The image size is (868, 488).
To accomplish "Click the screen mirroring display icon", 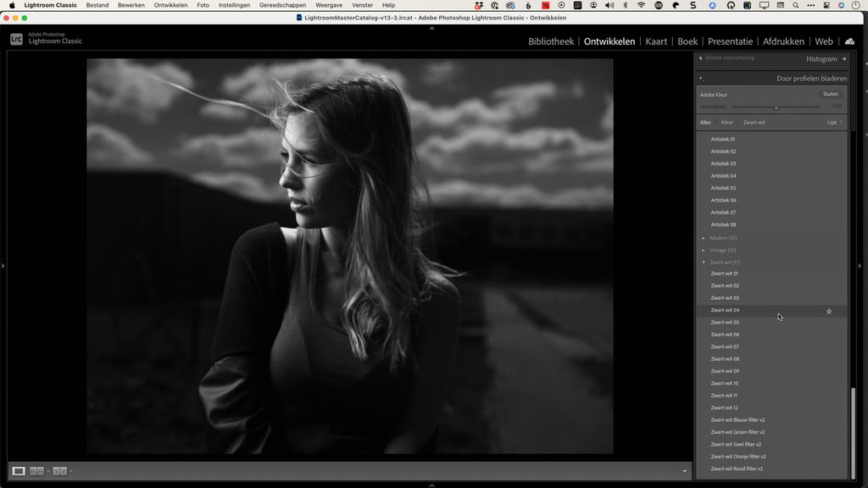I will tap(764, 5).
